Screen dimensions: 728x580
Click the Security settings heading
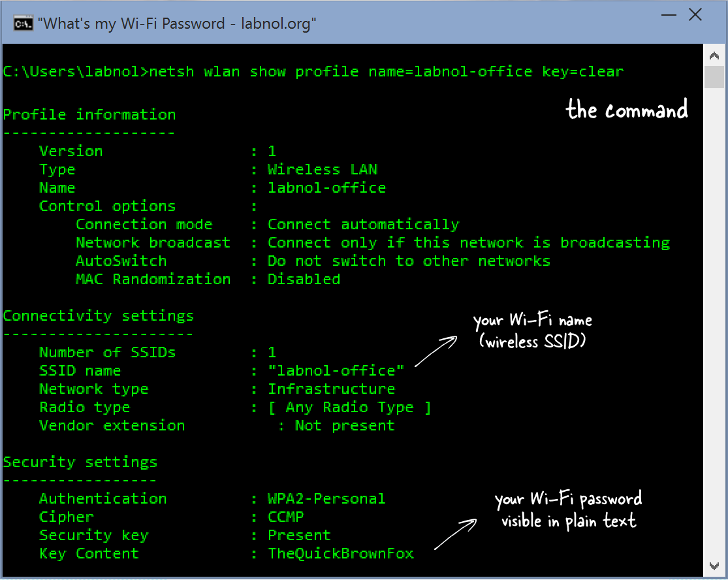(x=80, y=462)
